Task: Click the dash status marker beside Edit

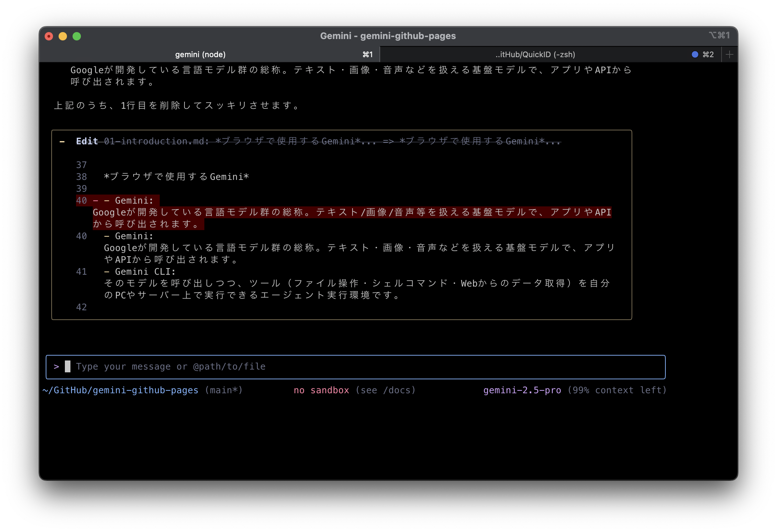Action: (62, 142)
